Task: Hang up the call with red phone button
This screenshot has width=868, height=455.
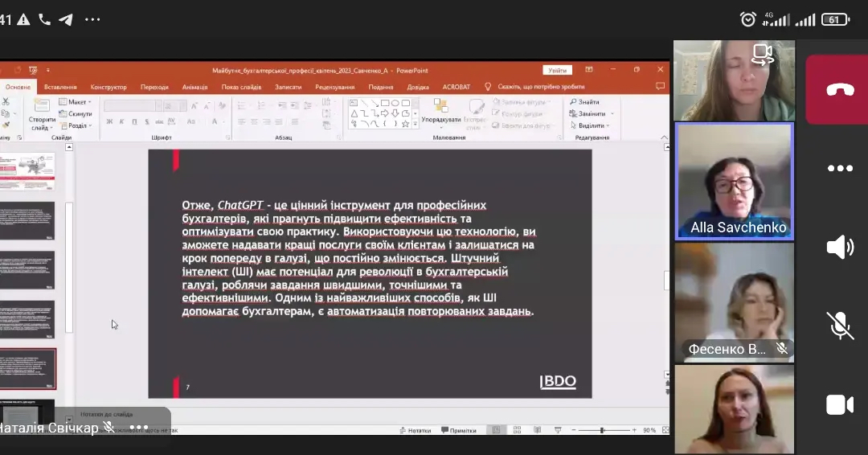Action: (839, 89)
